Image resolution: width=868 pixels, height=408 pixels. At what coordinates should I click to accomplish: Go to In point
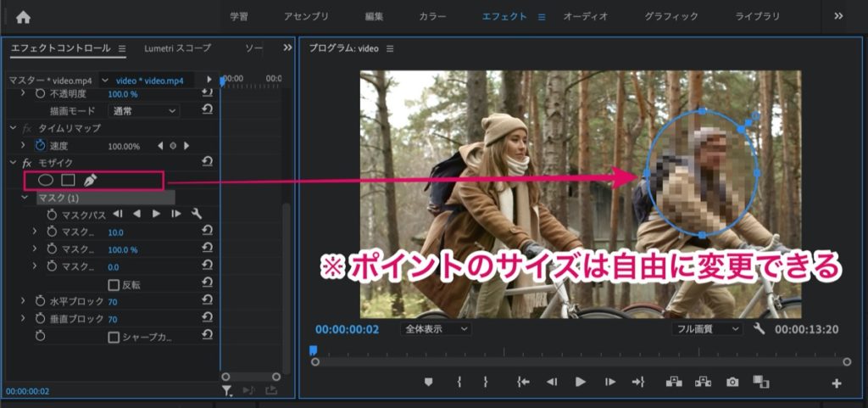tap(523, 382)
